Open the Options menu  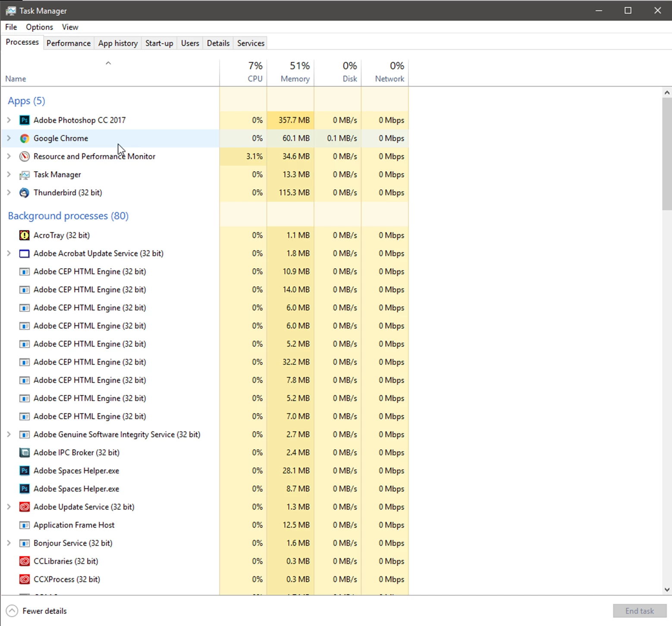[x=39, y=27]
